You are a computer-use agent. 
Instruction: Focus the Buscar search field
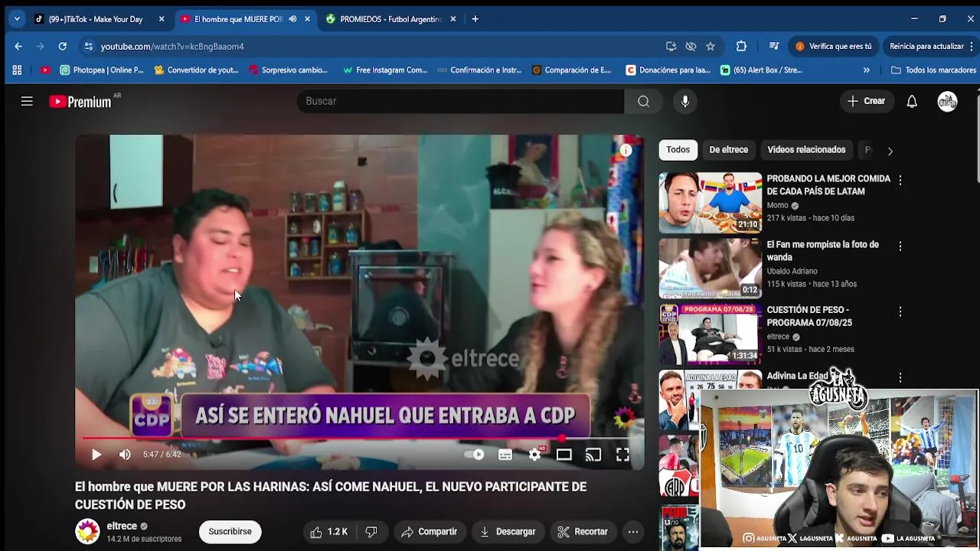pyautogui.click(x=460, y=101)
